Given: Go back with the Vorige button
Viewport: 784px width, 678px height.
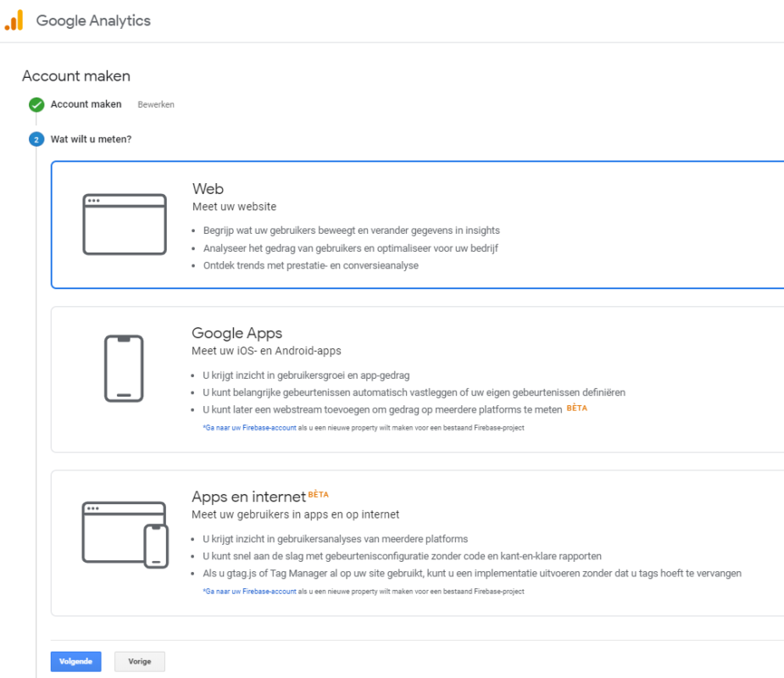Looking at the screenshot, I should coord(140,662).
